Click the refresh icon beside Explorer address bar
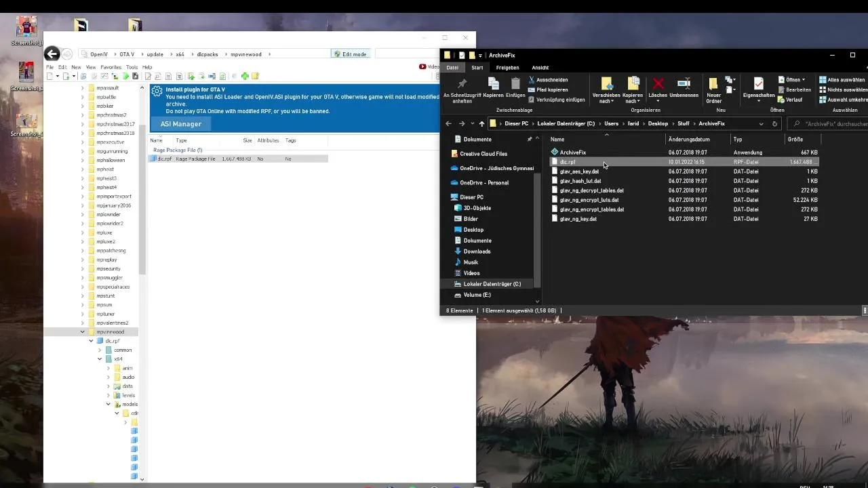The width and height of the screenshot is (868, 488). (x=774, y=123)
